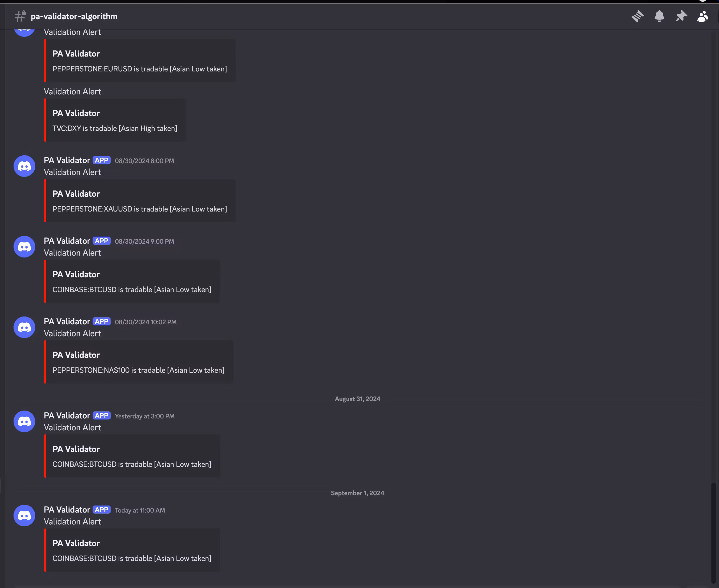Click the EURUSD is tradable embed

coord(139,69)
